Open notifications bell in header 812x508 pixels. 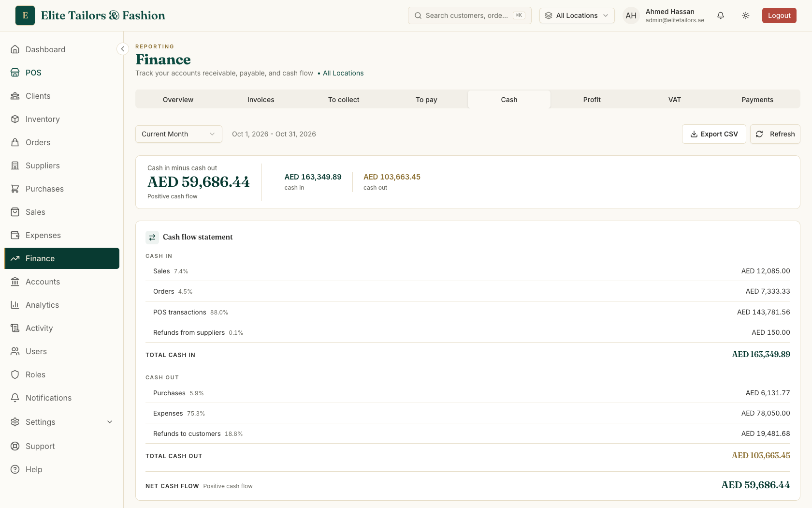pos(721,15)
